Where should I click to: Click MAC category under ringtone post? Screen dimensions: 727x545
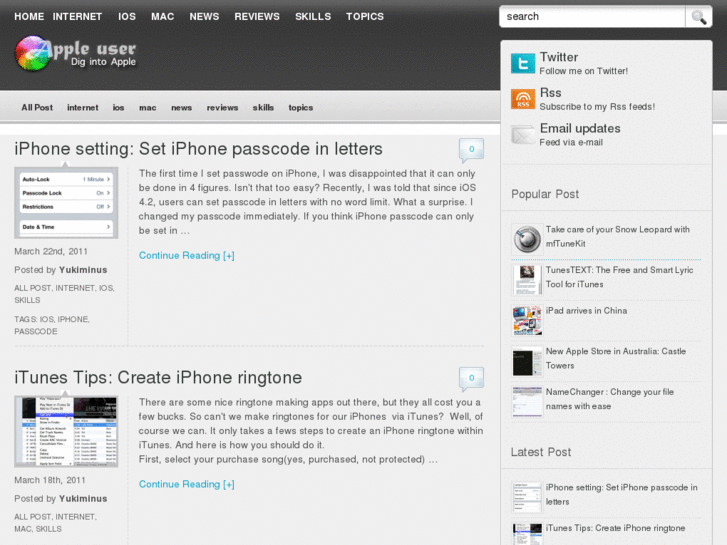[23, 529]
